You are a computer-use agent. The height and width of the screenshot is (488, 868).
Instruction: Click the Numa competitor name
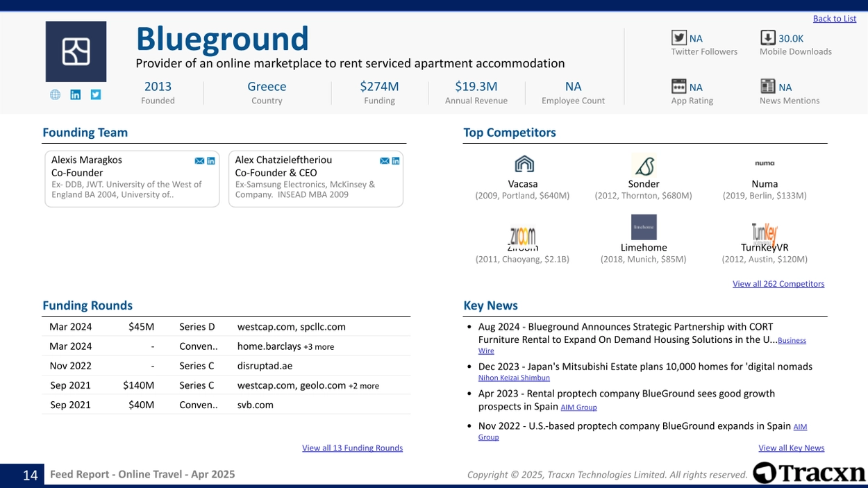click(x=765, y=184)
